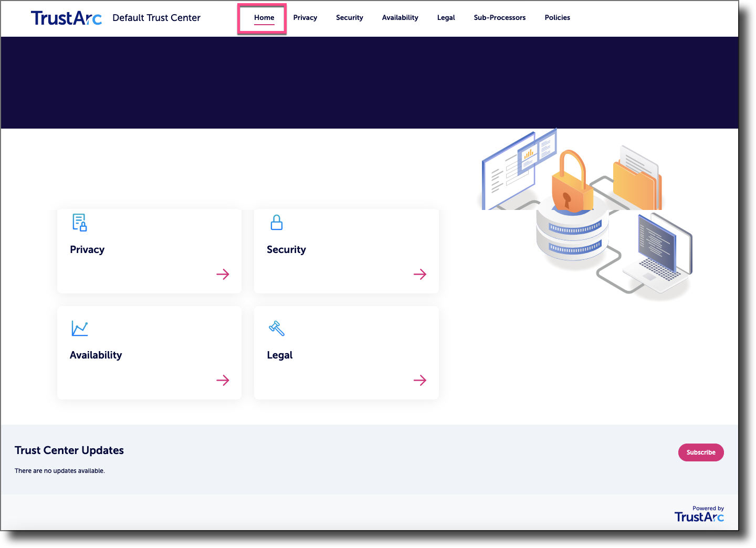Click the Default Trust Center title

156,18
